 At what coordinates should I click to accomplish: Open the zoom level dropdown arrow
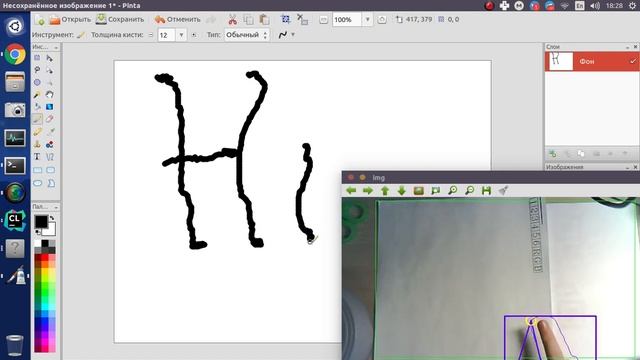coord(367,20)
